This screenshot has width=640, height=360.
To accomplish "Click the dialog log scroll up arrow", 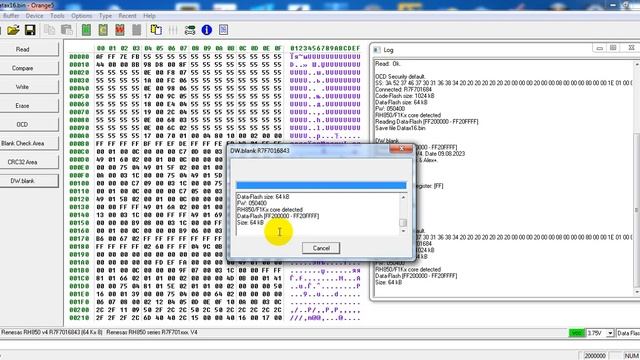I will click(403, 197).
